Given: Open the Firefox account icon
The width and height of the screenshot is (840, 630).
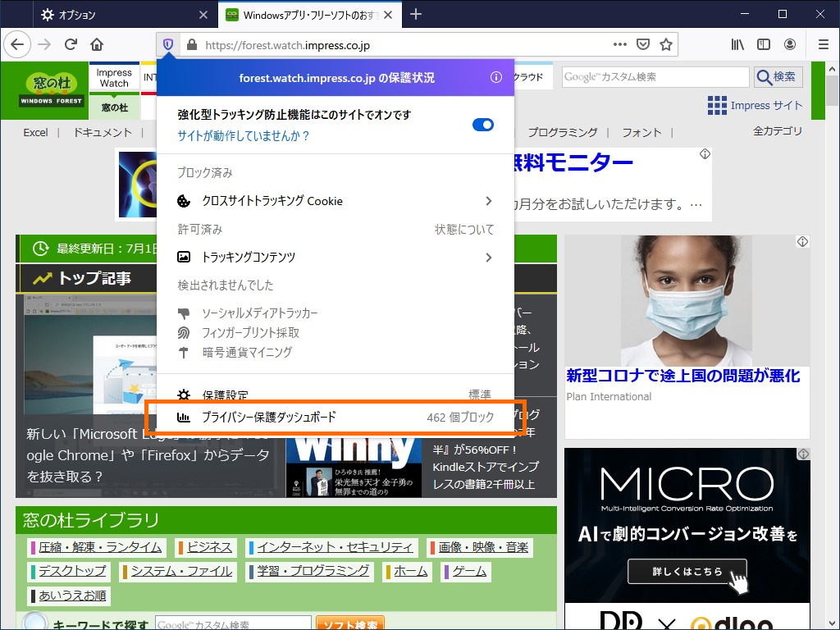Looking at the screenshot, I should click(x=790, y=44).
